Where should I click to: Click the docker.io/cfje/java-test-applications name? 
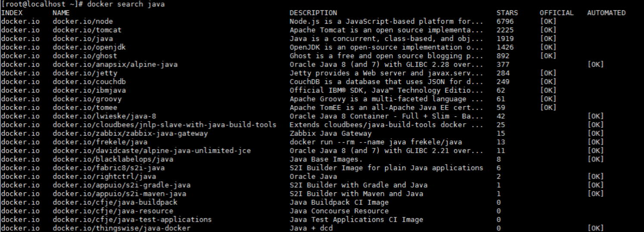(132, 219)
